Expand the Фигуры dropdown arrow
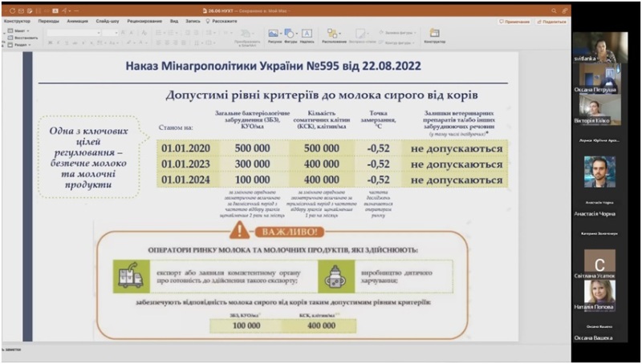The image size is (642, 364). point(297,34)
